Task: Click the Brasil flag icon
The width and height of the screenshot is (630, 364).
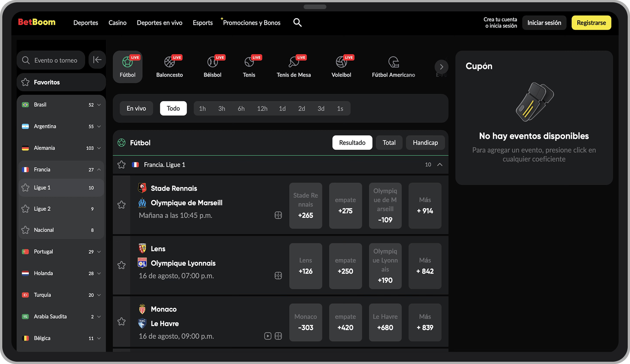Action: (x=25, y=105)
